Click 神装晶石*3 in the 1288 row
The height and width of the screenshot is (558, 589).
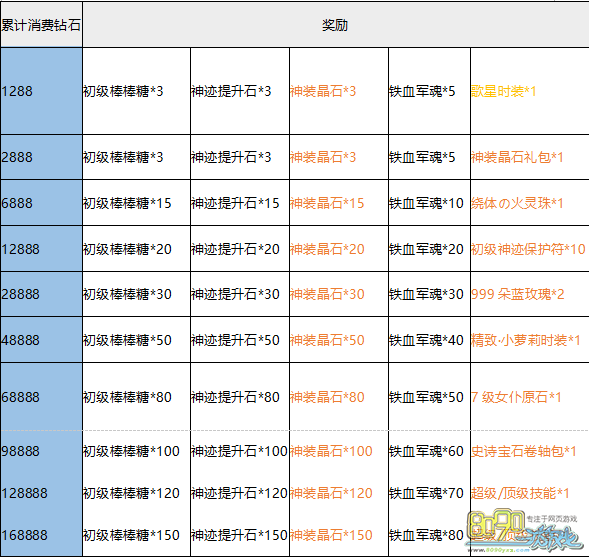click(339, 91)
